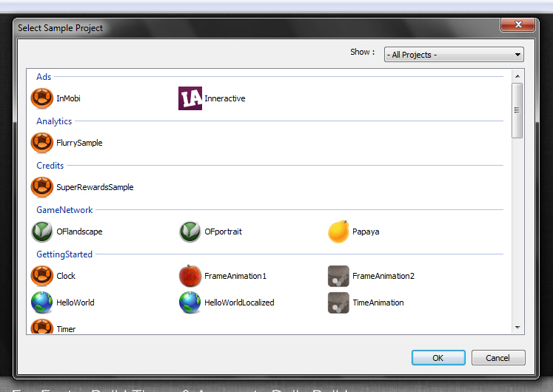Select the HelloWorldLocalized globe icon
553x392 pixels.
190,303
